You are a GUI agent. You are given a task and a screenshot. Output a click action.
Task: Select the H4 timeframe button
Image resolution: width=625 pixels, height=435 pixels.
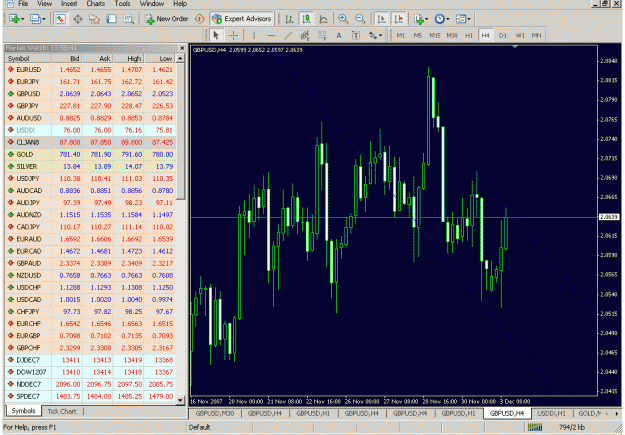pos(485,35)
